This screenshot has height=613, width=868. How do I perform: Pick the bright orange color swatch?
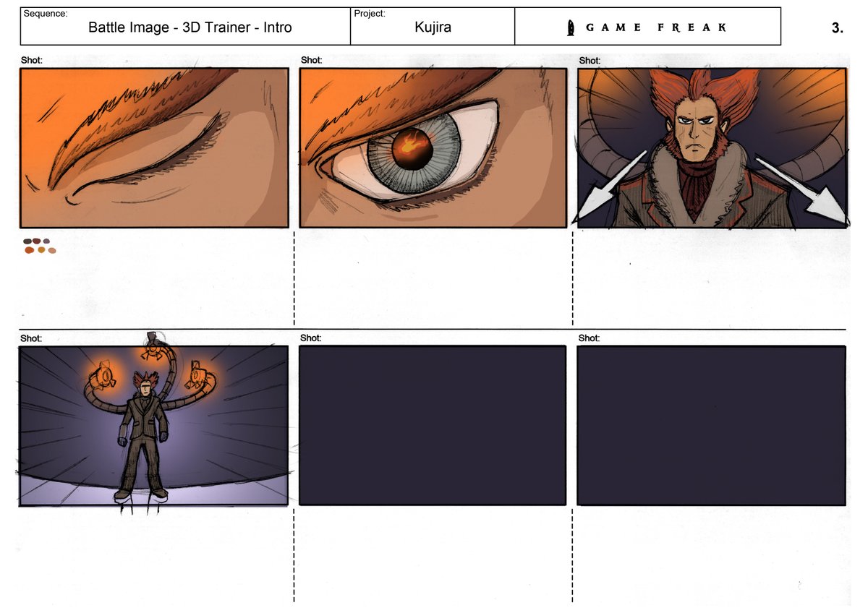click(x=29, y=250)
